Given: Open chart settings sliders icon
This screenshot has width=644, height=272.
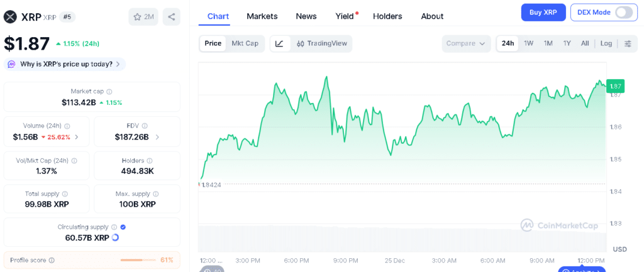Looking at the screenshot, I should point(628,43).
